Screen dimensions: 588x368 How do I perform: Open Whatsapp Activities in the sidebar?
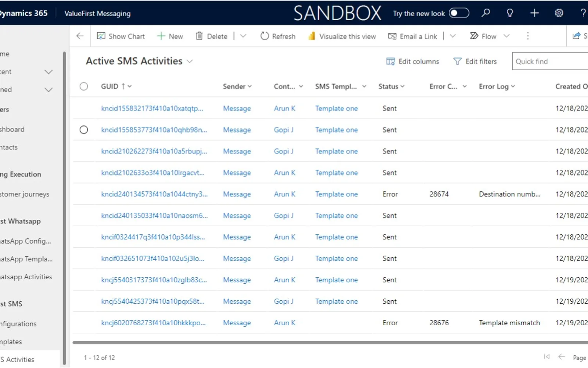tap(26, 277)
